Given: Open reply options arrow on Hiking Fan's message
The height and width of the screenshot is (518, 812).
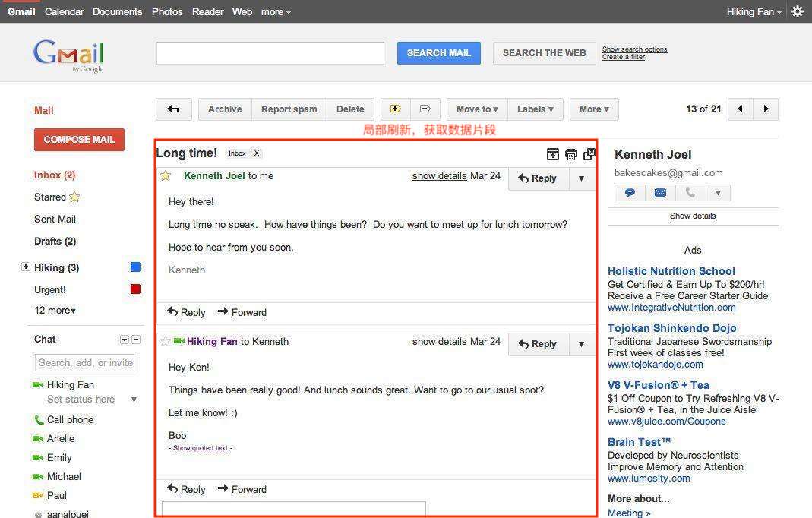Looking at the screenshot, I should pyautogui.click(x=582, y=345).
